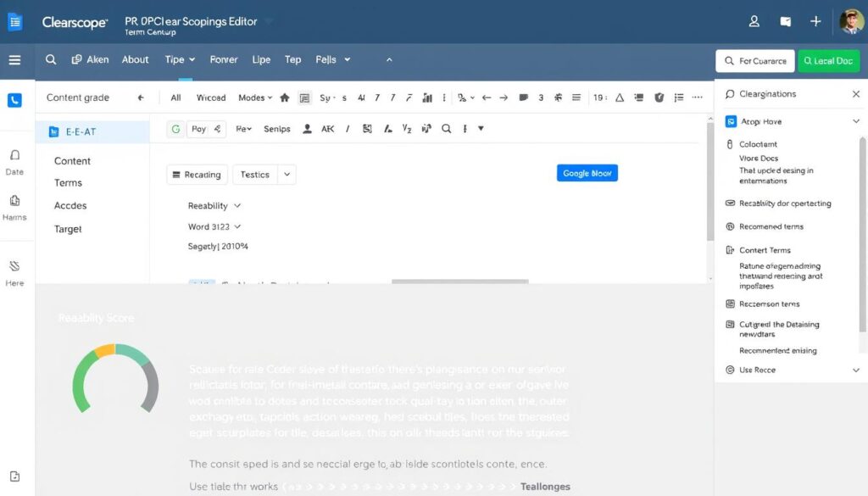Click the green Local Doc button
This screenshot has height=496, width=868.
tap(829, 61)
